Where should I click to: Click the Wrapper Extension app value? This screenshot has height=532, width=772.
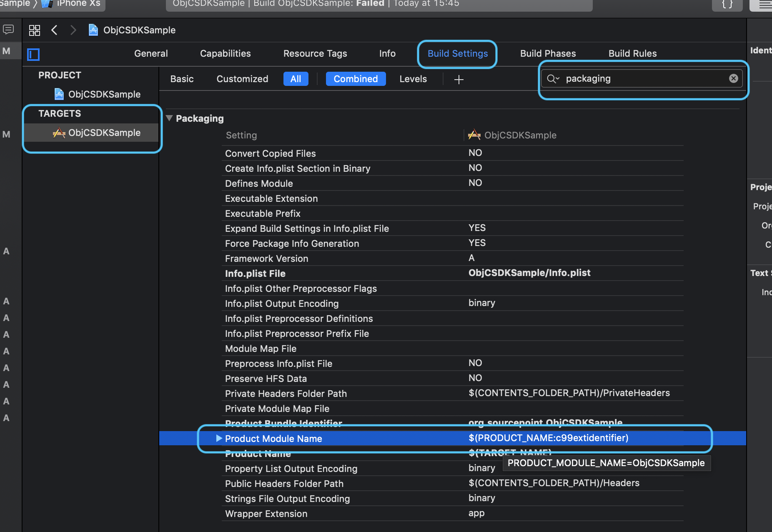coord(476,513)
